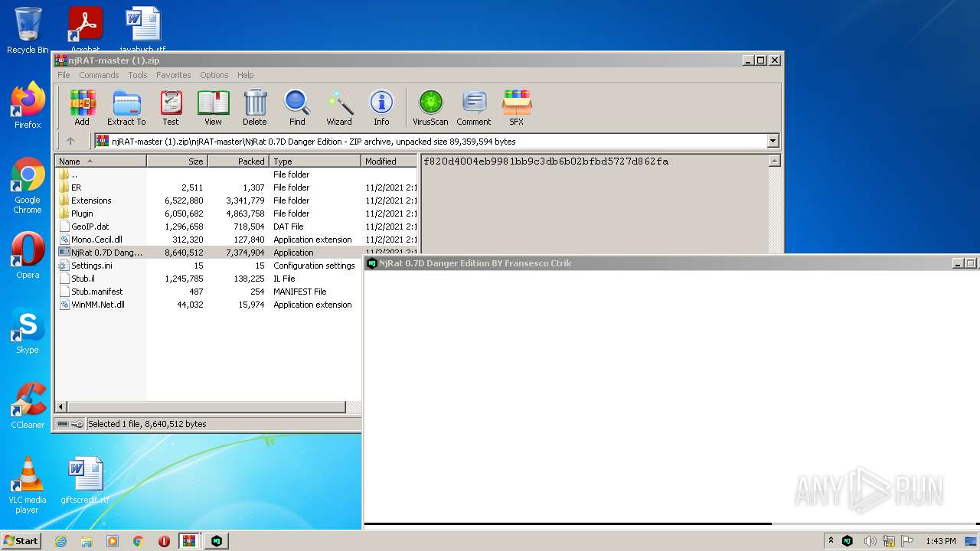Open the Comment tool

click(474, 108)
